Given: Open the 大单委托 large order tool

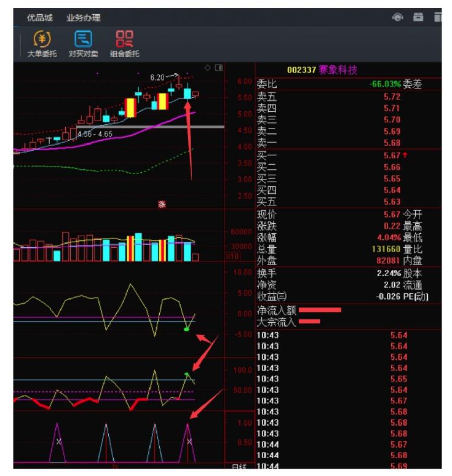Looking at the screenshot, I should point(42,43).
